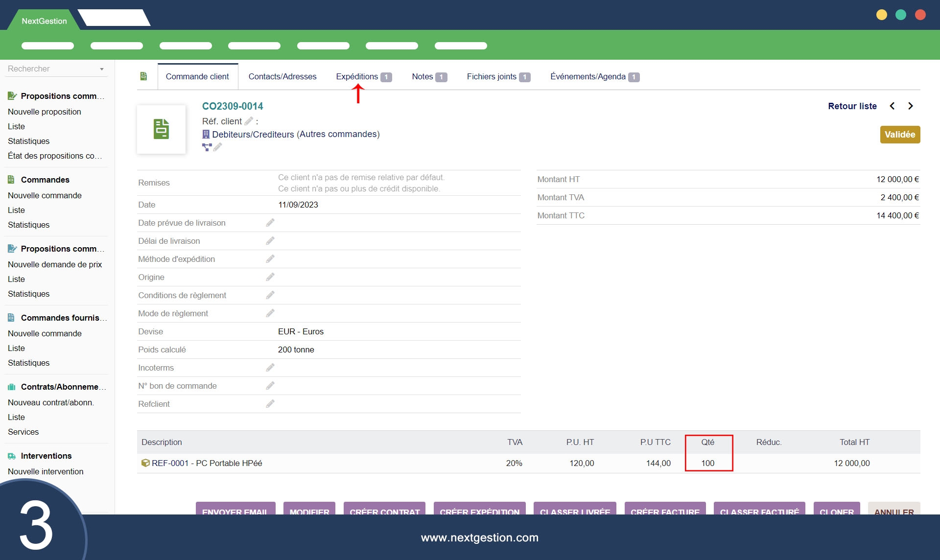Image resolution: width=940 pixels, height=560 pixels.
Task: Edit Conditions de règlement pencil icon
Action: (270, 295)
